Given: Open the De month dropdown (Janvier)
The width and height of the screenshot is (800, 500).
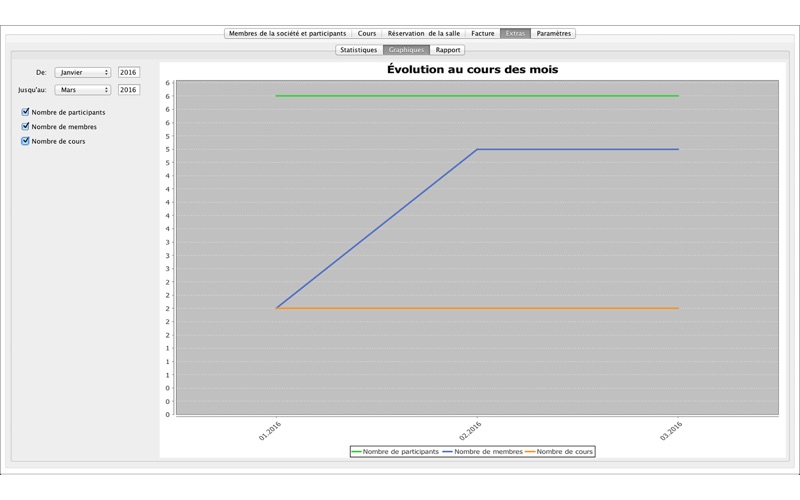Looking at the screenshot, I should (83, 72).
